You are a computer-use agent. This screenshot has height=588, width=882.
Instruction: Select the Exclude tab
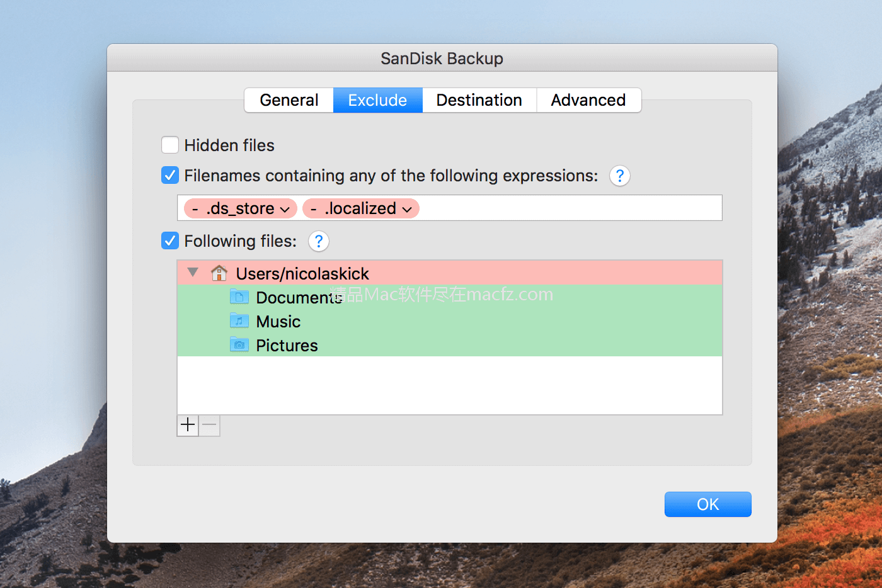(378, 100)
